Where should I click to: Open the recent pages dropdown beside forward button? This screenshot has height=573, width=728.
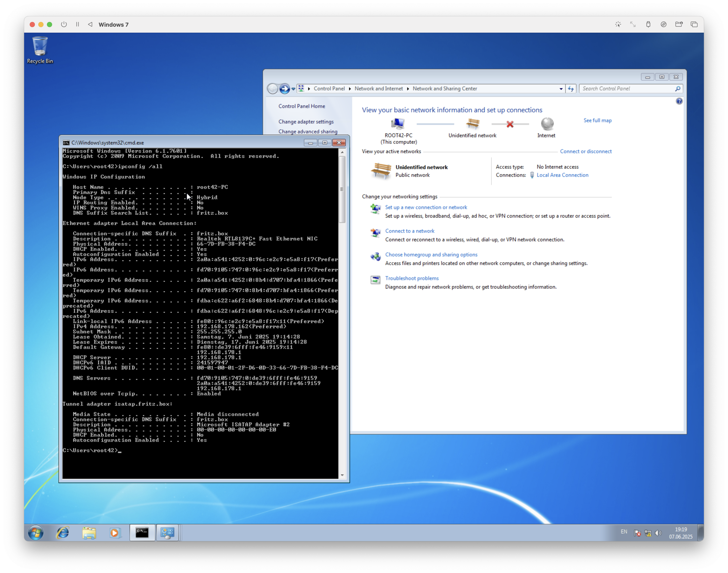[x=293, y=89]
